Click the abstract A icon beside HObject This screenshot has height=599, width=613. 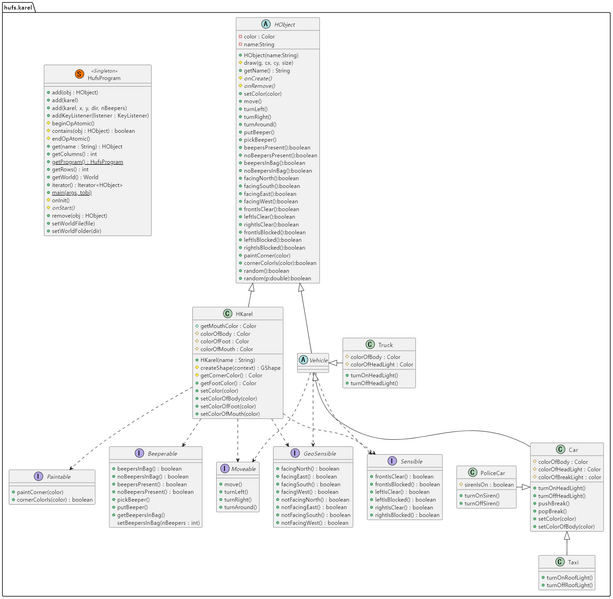(x=266, y=24)
